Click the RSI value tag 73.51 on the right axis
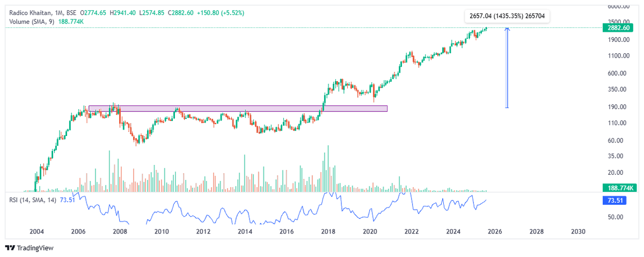This screenshot has height=257, width=644. pyautogui.click(x=616, y=201)
